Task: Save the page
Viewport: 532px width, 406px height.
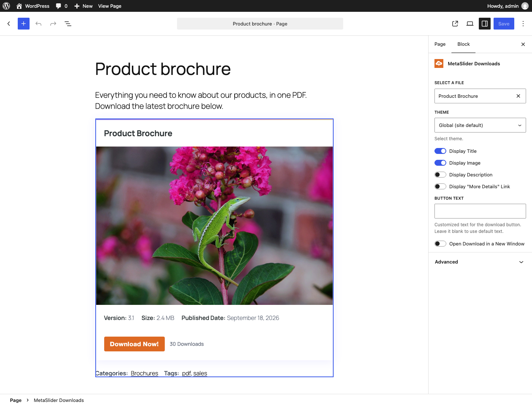Action: (504, 24)
